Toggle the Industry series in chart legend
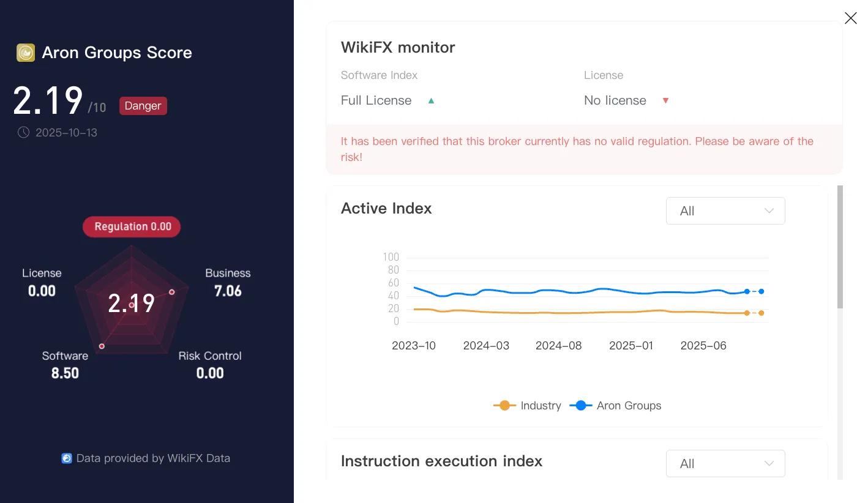Viewport: 868px width, 503px height. click(527, 406)
